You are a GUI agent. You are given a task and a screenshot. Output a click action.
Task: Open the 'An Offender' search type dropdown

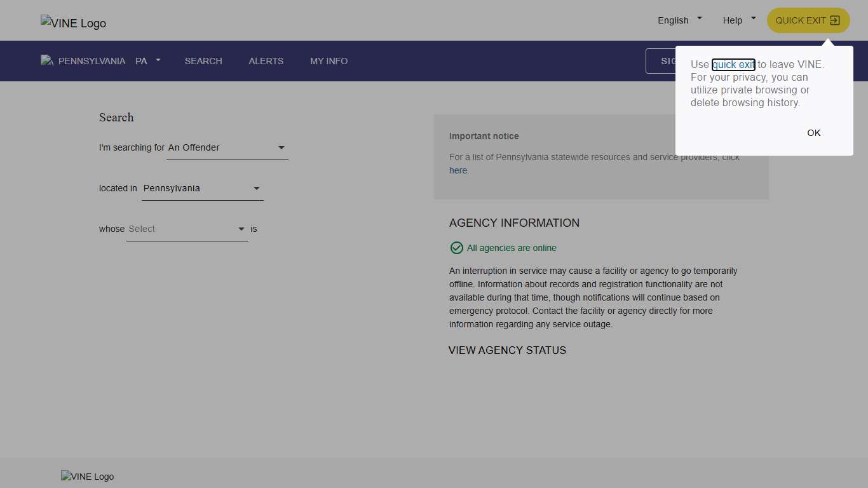tap(227, 147)
